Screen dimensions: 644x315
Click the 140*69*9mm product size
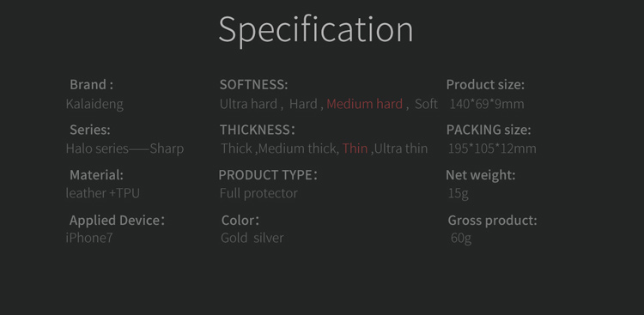(x=487, y=104)
